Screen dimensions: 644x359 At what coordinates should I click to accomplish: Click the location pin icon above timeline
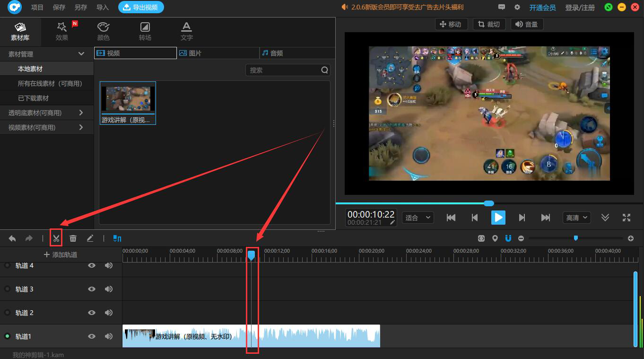point(495,238)
